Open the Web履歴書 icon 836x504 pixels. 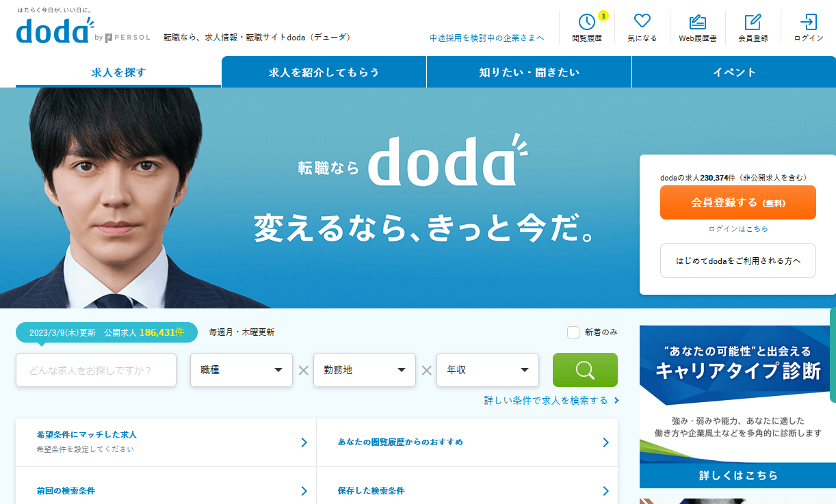697,22
